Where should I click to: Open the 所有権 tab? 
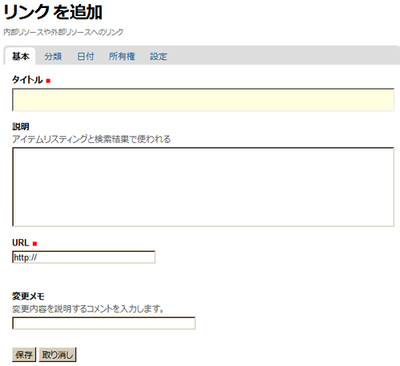tap(122, 56)
